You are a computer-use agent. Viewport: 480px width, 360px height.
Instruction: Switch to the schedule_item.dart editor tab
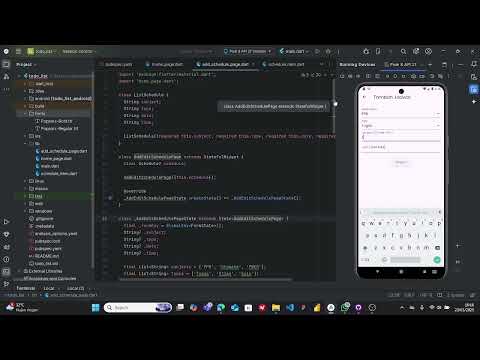(283, 64)
